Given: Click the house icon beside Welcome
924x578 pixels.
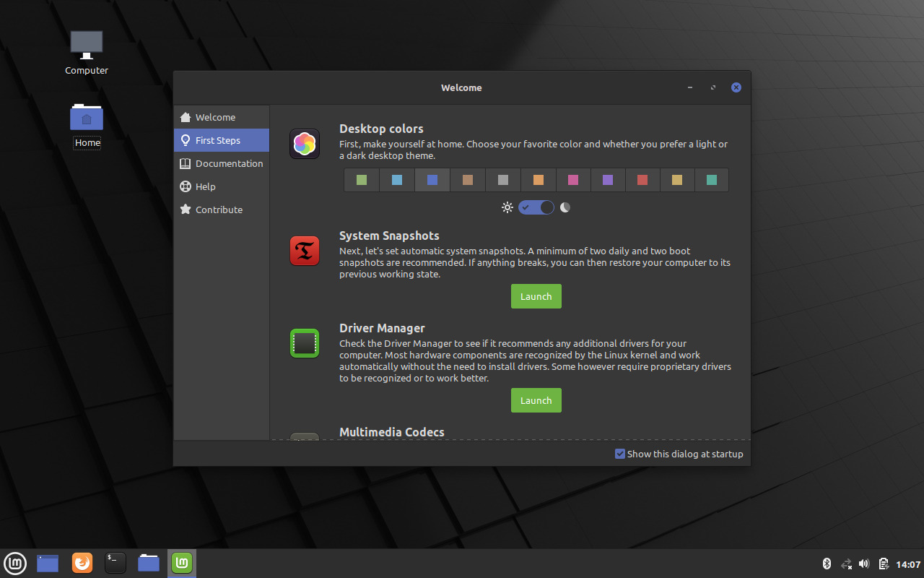Looking at the screenshot, I should [186, 117].
